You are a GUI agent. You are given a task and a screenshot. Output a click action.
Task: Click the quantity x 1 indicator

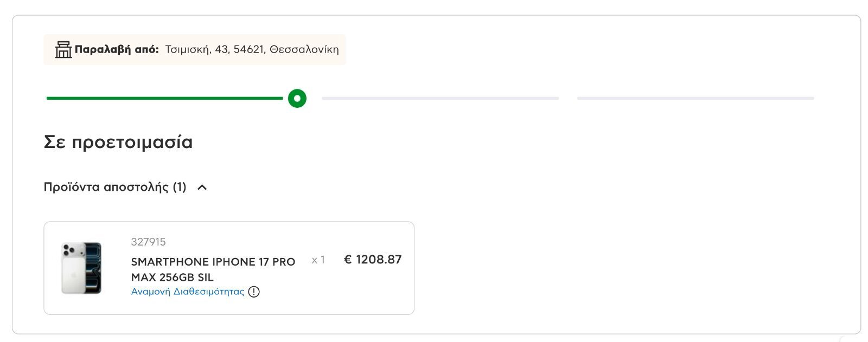click(318, 260)
